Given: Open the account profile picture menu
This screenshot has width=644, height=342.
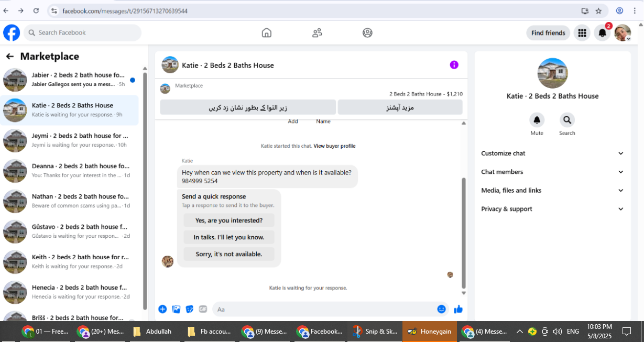Looking at the screenshot, I should [623, 33].
